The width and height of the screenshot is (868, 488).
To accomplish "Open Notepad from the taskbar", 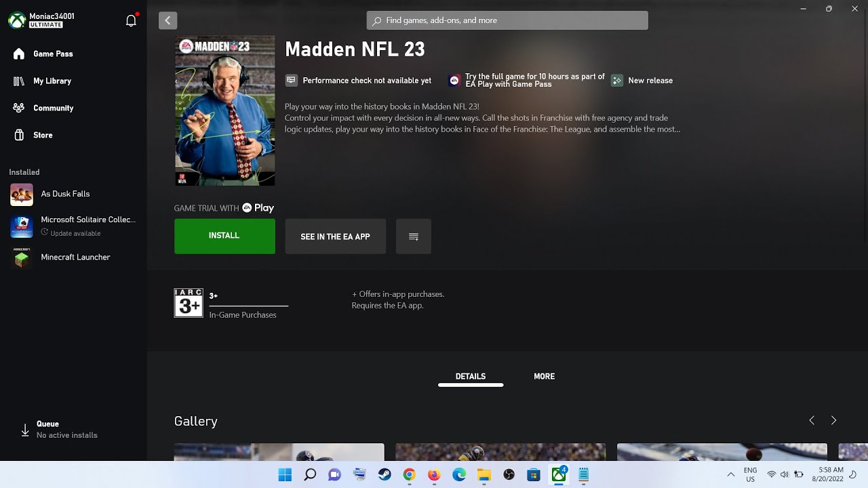I will (583, 475).
